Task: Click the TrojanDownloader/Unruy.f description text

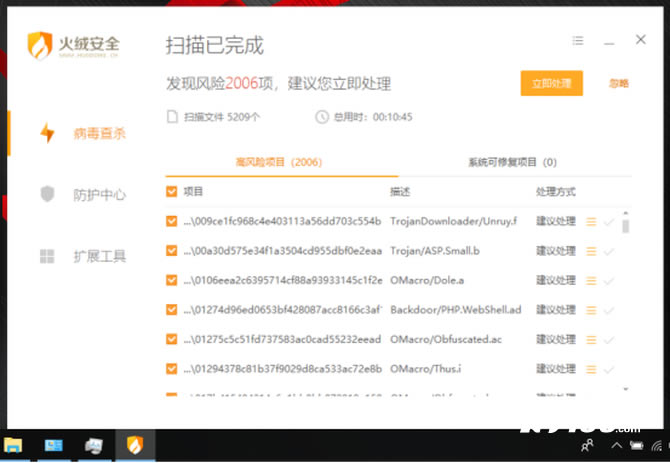Action: pos(453,221)
